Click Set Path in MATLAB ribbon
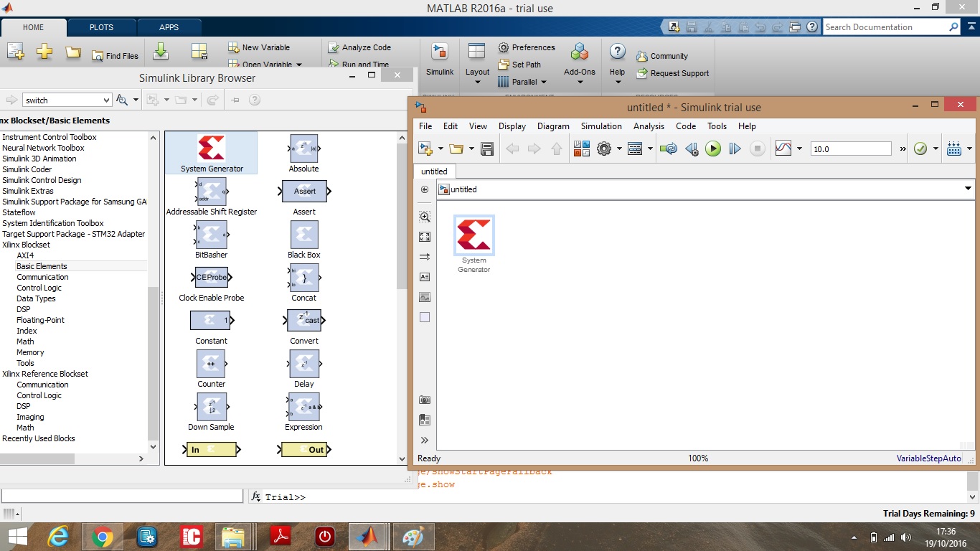This screenshot has width=980, height=551. 519,65
